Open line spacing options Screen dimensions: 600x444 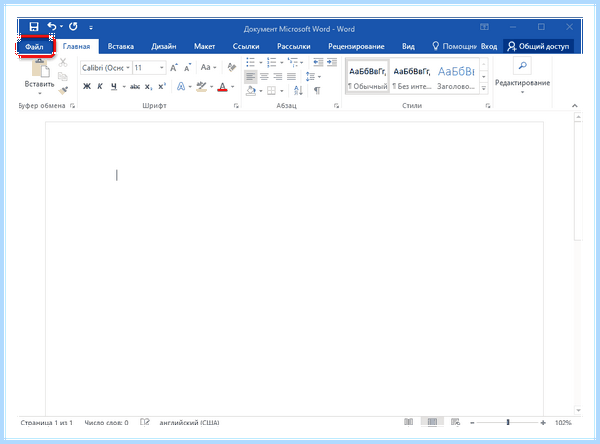(x=313, y=77)
